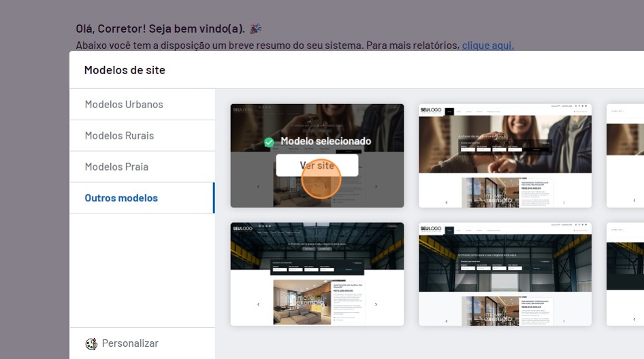Click the green checkmark beside Modelo selecionado
Viewport: 644px width, 359px height.
point(270,142)
